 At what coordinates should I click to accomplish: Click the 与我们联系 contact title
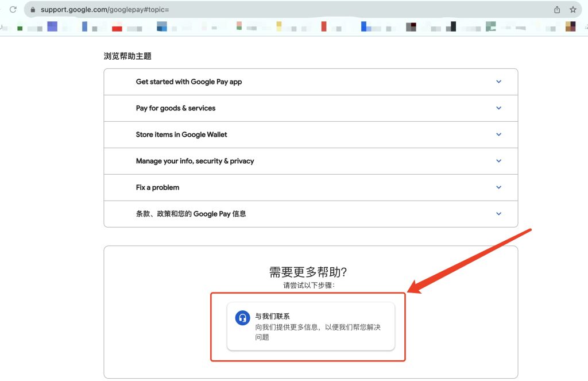pyautogui.click(x=272, y=316)
